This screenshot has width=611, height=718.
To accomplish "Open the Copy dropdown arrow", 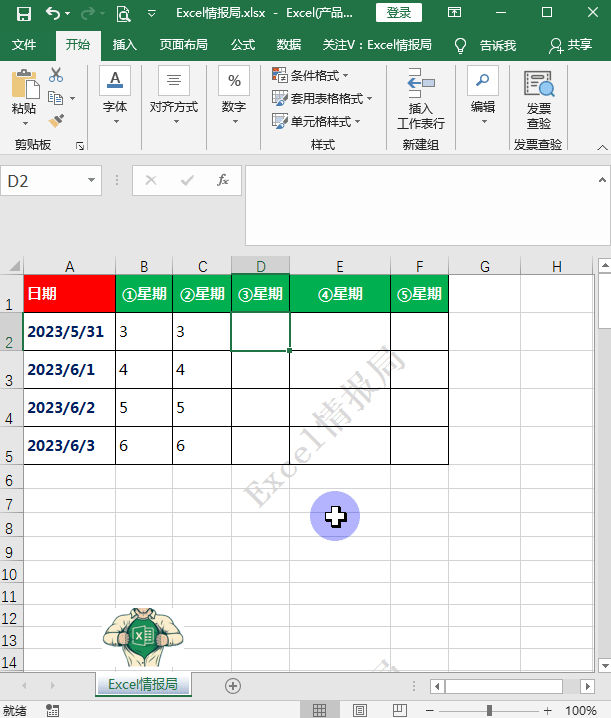I will [72, 98].
